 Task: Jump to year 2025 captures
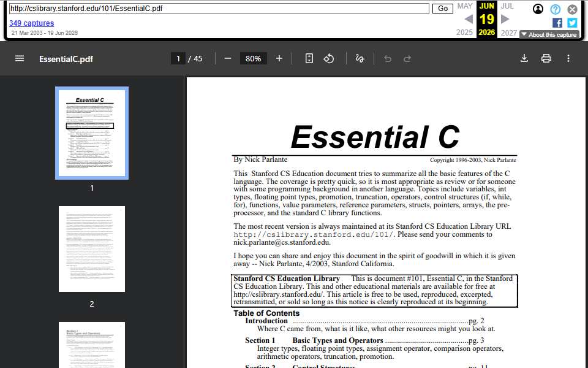click(x=464, y=33)
